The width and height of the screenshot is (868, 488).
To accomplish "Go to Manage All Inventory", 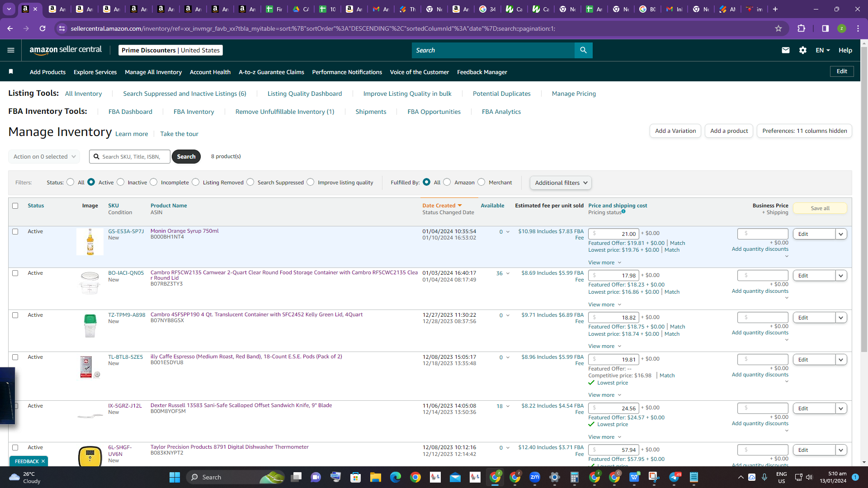I will pos(153,72).
